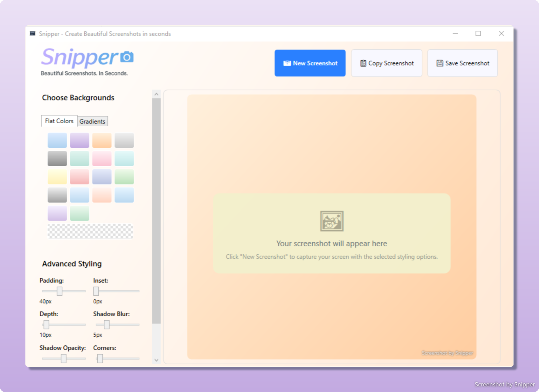
Task: Click the Padding slider handle
Action: coord(60,291)
